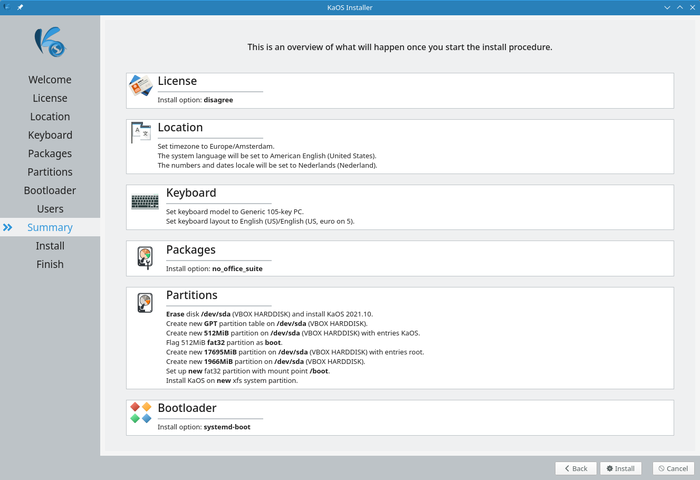
Task: Click the window menu icon in title bar
Action: coord(7,7)
